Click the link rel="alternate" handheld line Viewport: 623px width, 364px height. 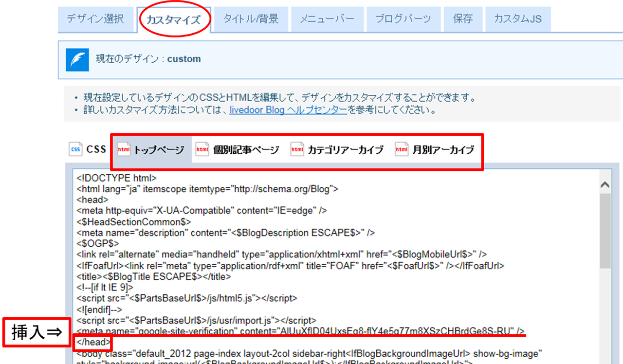point(282,254)
